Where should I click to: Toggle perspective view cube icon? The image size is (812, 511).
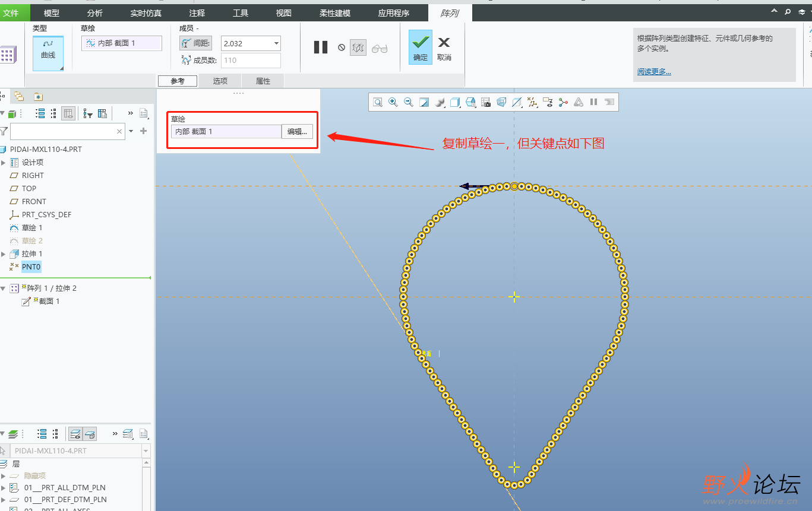coord(501,102)
